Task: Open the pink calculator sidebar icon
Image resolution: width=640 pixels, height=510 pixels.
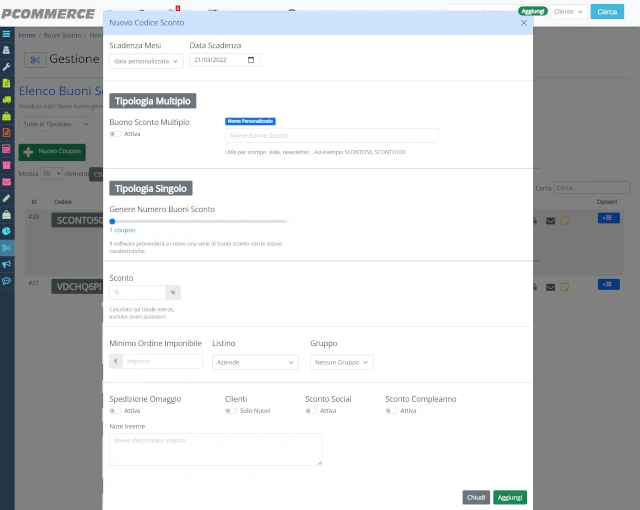Action: click(x=7, y=149)
